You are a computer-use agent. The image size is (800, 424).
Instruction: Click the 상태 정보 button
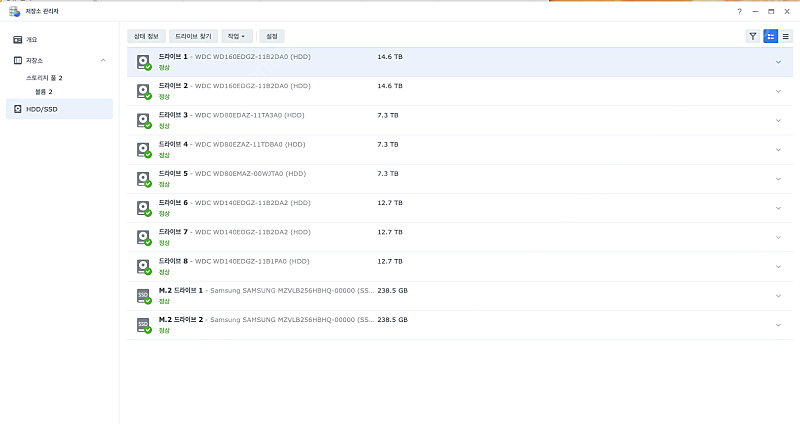(x=146, y=36)
